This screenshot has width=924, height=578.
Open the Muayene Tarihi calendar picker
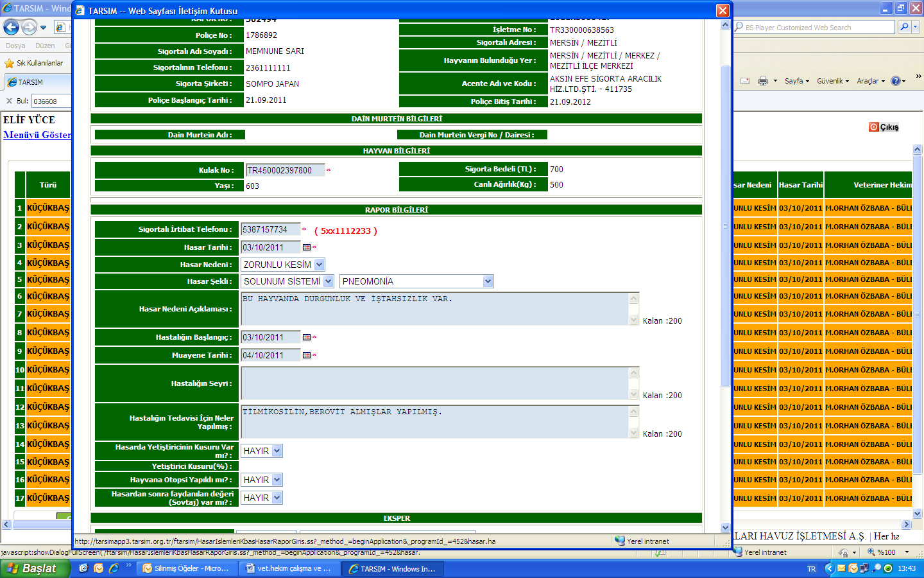coord(307,355)
